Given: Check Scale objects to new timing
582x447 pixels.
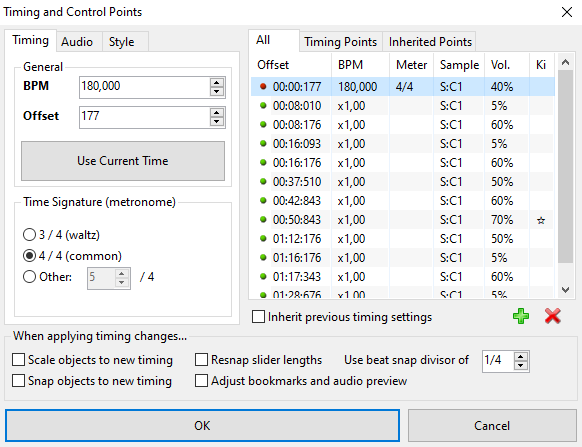Looking at the screenshot, I should click(19, 360).
